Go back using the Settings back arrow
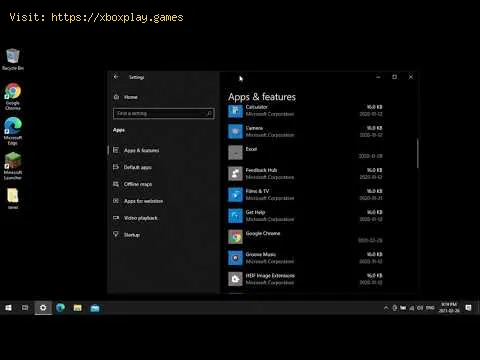The width and height of the screenshot is (480, 360). (116, 77)
